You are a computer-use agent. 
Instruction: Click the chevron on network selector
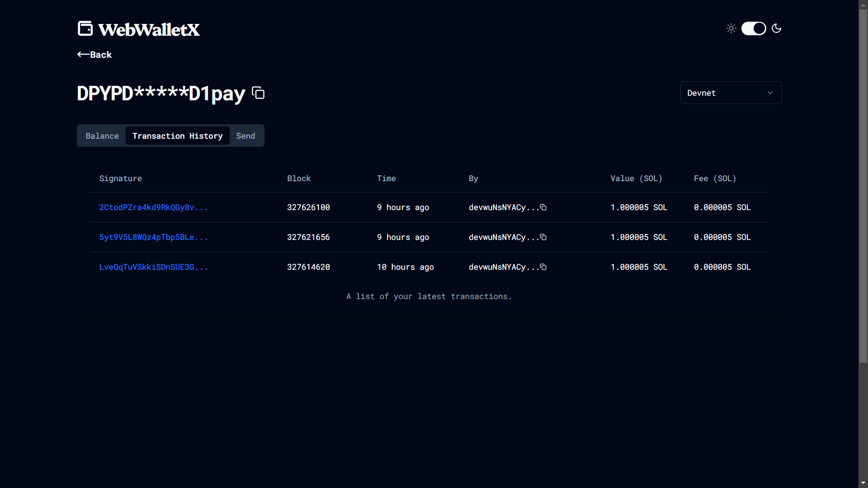pyautogui.click(x=770, y=93)
